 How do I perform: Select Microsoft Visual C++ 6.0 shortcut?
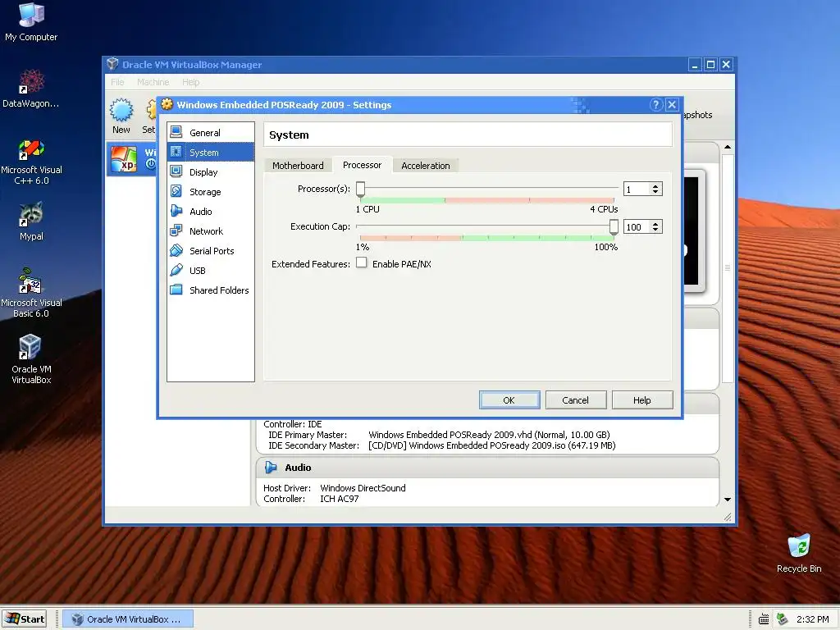pos(31,162)
